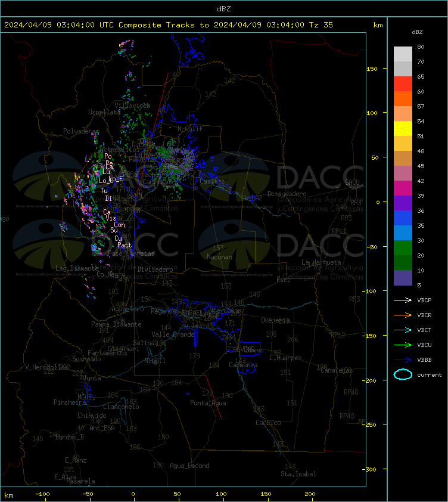Click the white VBCP arrow legend icon

coord(403,300)
